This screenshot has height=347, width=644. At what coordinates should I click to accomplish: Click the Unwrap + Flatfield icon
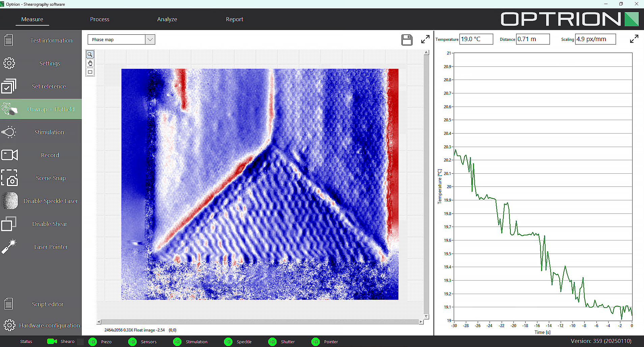click(x=9, y=109)
